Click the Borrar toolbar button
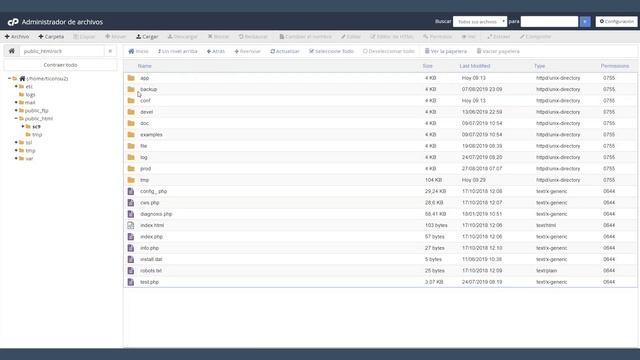640x360 pixels. tap(218, 36)
